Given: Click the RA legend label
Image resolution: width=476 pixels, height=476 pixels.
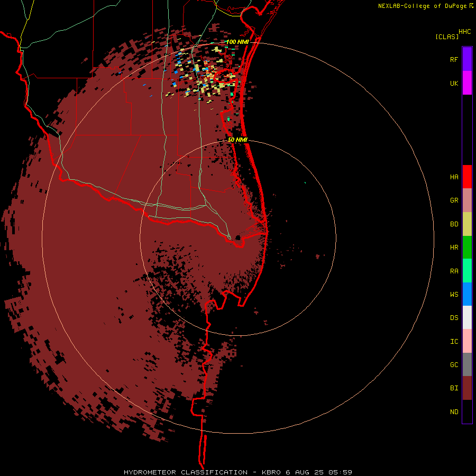Looking at the screenshot, I should 454,271.
